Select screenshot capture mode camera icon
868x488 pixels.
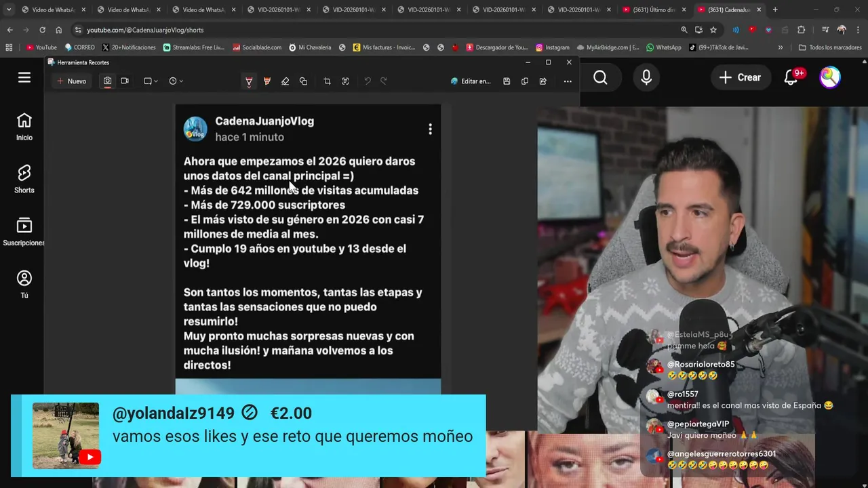(107, 81)
